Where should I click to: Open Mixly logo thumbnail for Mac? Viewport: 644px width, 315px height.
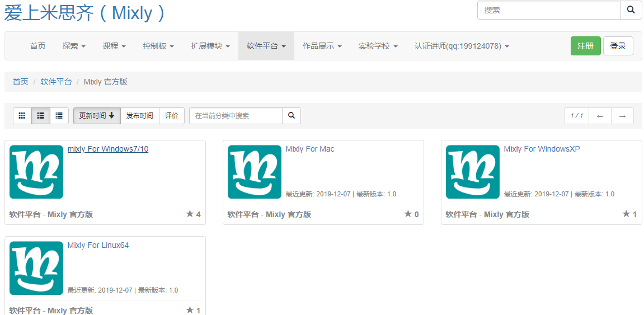pyautogui.click(x=254, y=172)
